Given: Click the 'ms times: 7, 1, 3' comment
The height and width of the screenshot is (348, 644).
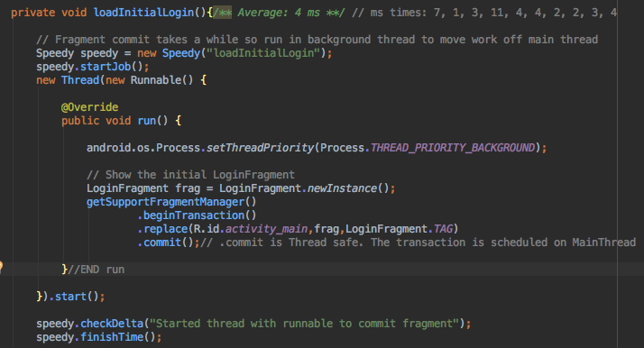Looking at the screenshot, I should tap(484, 13).
